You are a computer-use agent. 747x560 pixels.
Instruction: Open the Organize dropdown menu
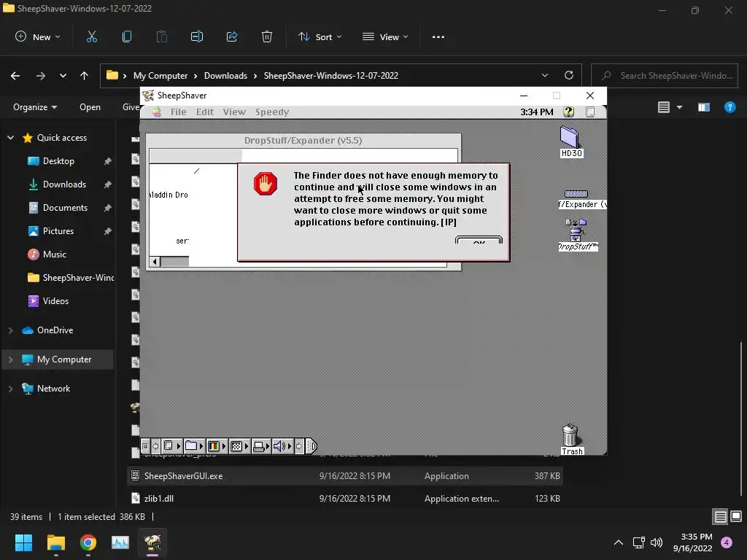[x=35, y=107]
